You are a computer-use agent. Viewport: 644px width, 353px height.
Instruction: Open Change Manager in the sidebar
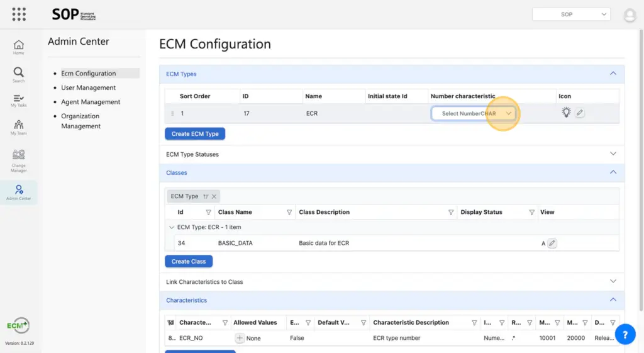tap(19, 159)
